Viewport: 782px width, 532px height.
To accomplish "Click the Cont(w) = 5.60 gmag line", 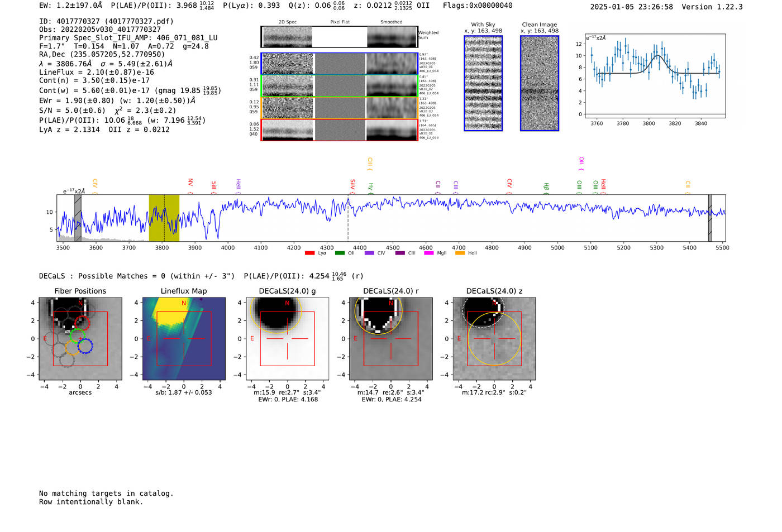I will pos(130,90).
